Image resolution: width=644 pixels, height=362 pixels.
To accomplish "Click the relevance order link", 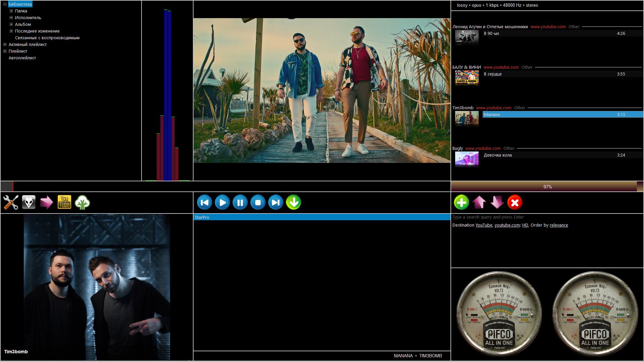I will pos(558,225).
